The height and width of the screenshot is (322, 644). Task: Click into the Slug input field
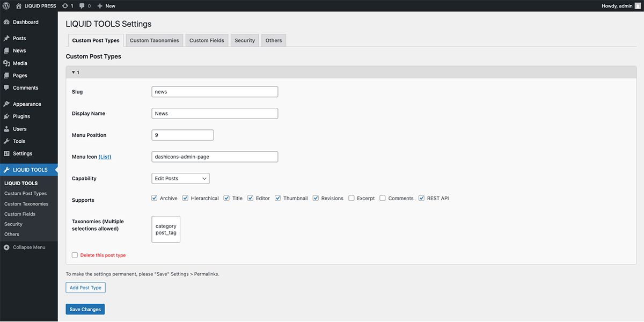click(x=215, y=92)
